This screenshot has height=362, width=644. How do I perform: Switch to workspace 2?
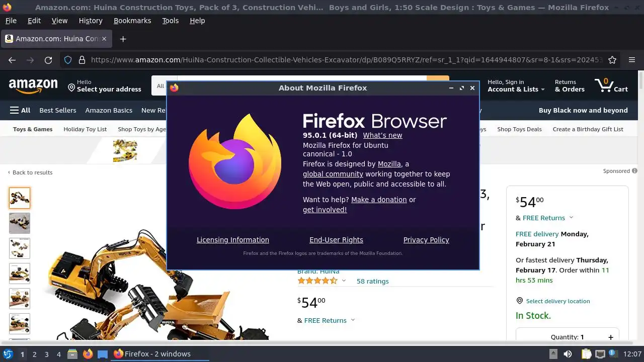pyautogui.click(x=34, y=354)
